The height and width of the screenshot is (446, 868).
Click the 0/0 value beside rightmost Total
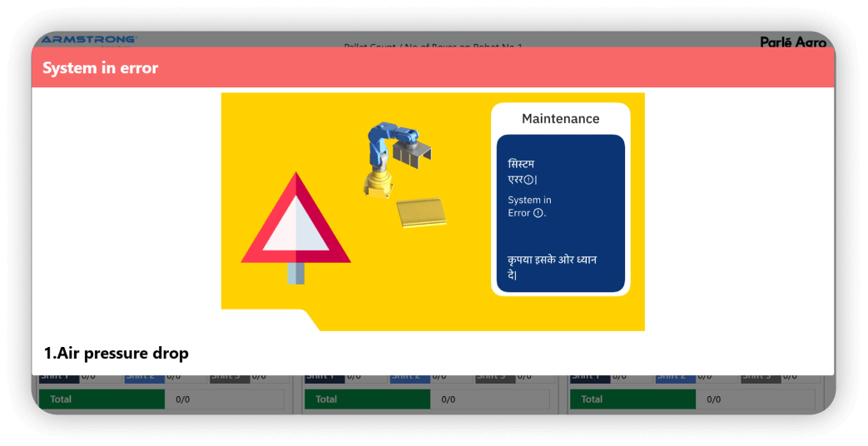point(713,399)
